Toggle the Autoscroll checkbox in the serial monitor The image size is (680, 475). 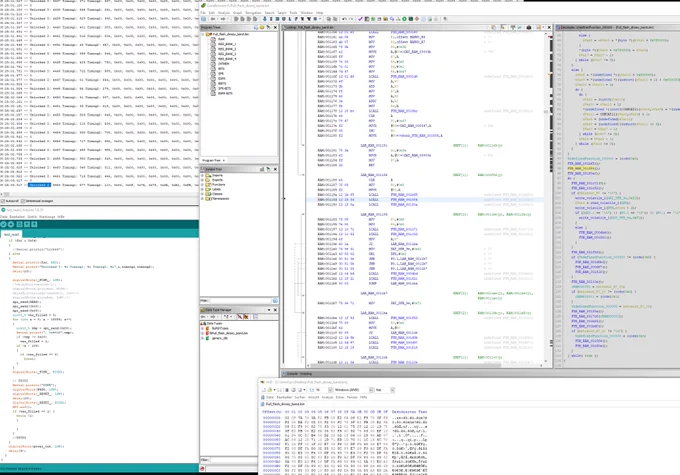(3, 201)
